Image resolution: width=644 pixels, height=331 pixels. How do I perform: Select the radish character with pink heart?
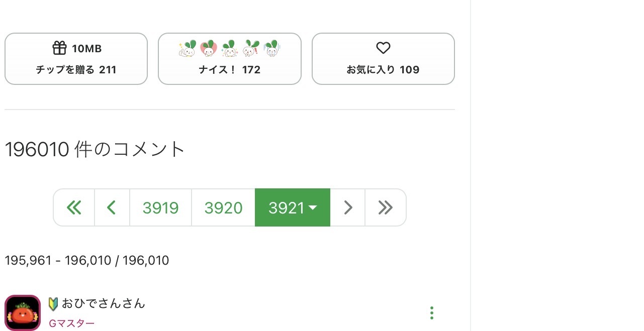[x=208, y=49]
